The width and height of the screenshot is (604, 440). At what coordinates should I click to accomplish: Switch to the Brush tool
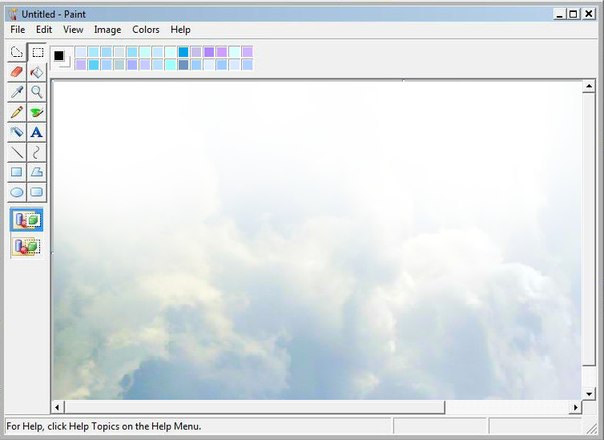click(37, 112)
